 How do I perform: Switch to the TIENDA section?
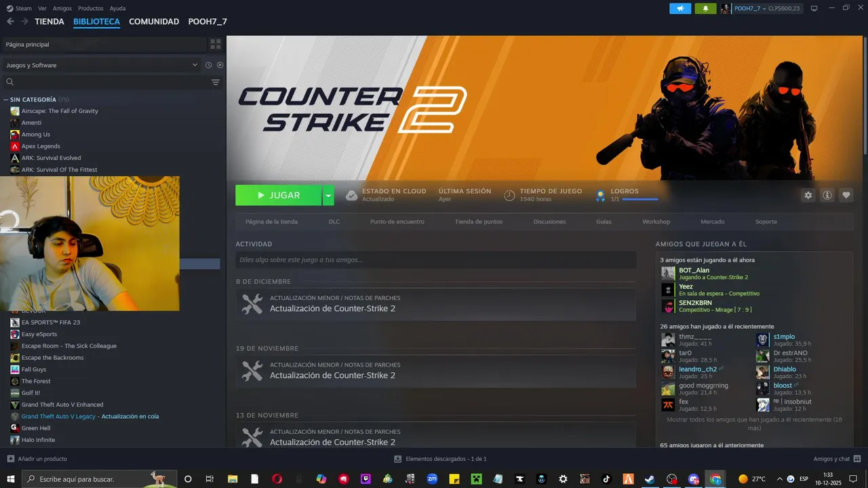coord(50,22)
